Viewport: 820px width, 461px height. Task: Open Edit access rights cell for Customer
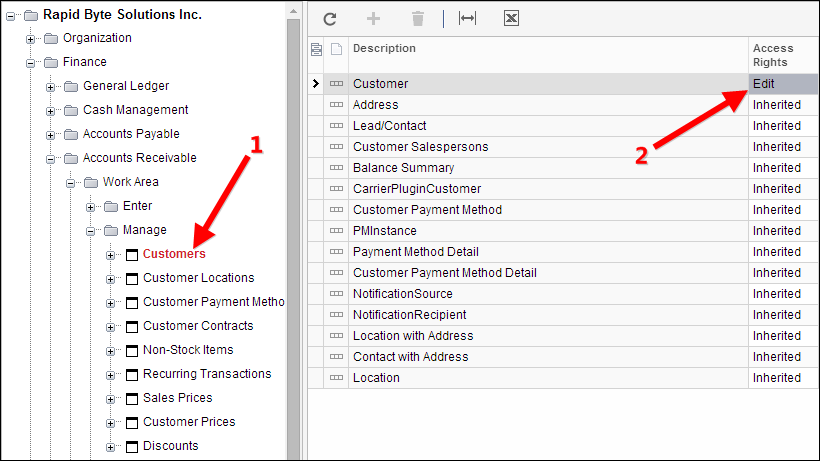[x=783, y=84]
